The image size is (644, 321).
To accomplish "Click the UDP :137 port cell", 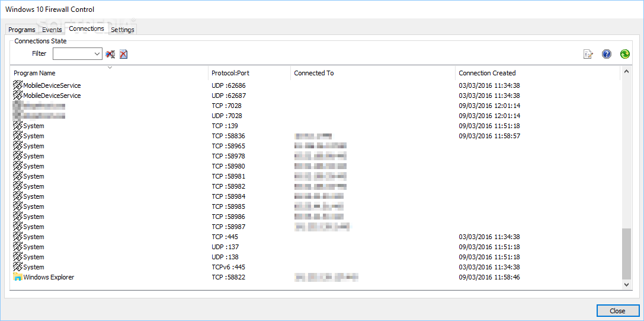I will tap(225, 247).
